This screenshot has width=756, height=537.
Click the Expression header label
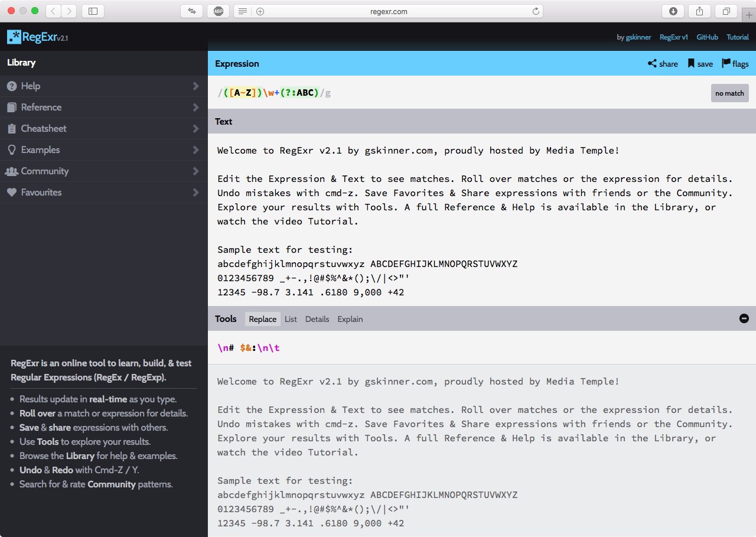pos(237,64)
